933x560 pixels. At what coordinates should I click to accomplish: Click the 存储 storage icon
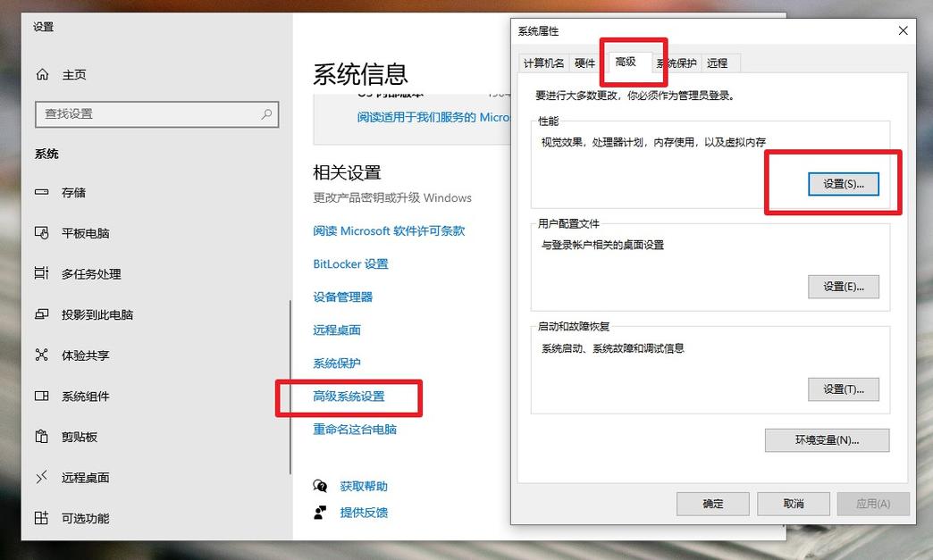pyautogui.click(x=42, y=192)
